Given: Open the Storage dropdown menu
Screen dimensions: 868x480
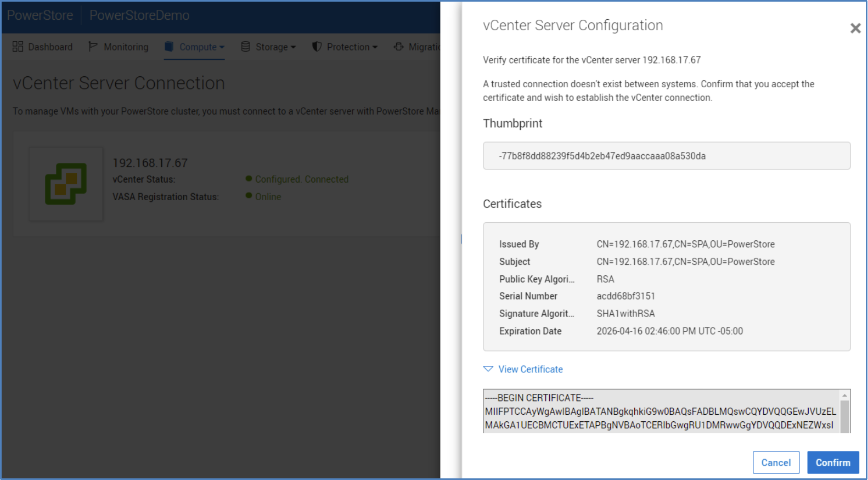Looking at the screenshot, I should (x=269, y=47).
